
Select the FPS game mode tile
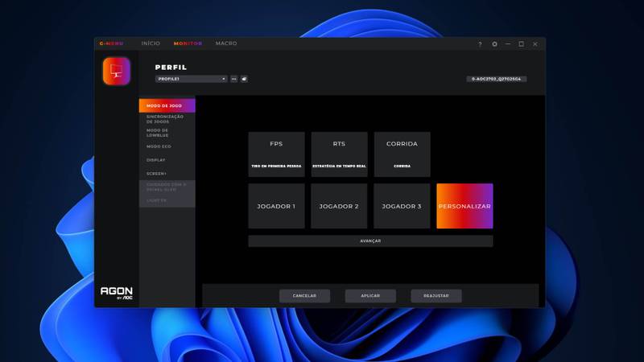[276, 154]
